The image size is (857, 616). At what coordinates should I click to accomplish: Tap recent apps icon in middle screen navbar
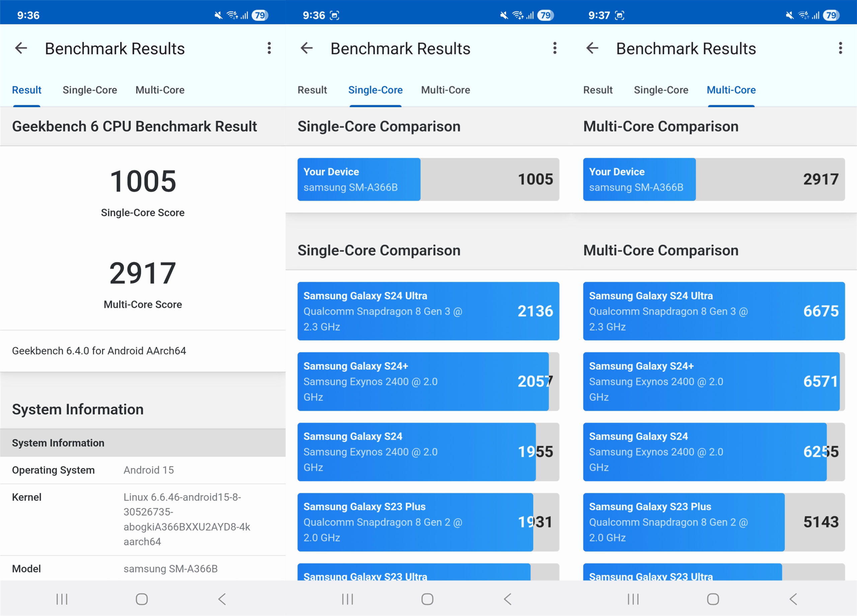[x=347, y=599]
